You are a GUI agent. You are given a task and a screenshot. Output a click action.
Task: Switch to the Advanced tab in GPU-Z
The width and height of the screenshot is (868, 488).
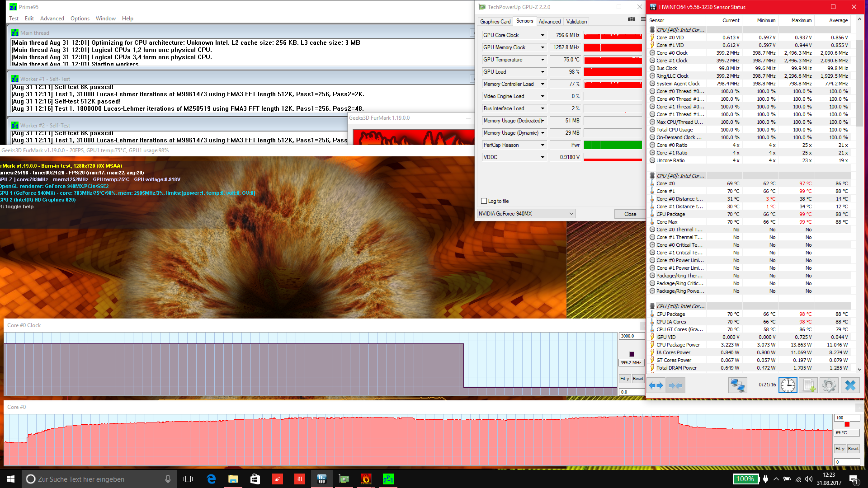(x=549, y=21)
